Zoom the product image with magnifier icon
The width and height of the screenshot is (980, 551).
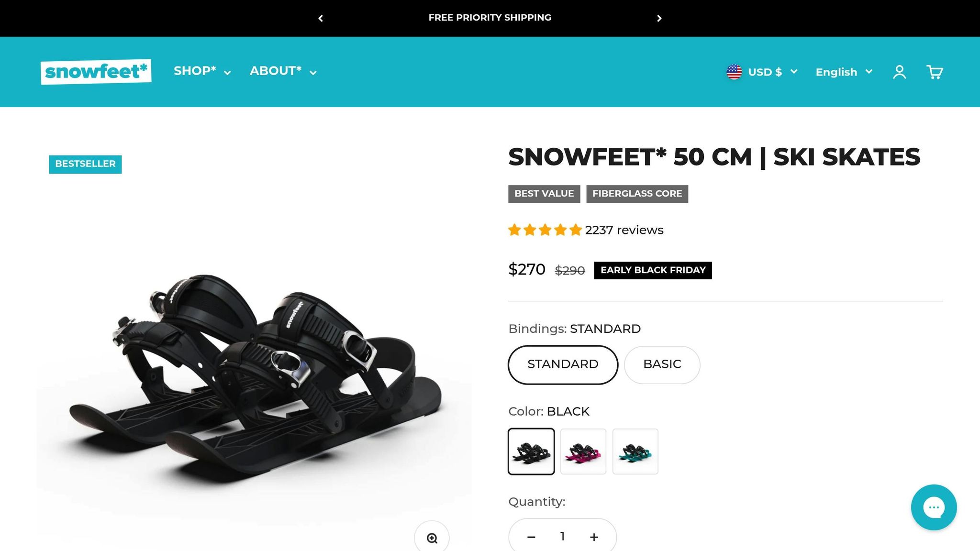pyautogui.click(x=432, y=538)
